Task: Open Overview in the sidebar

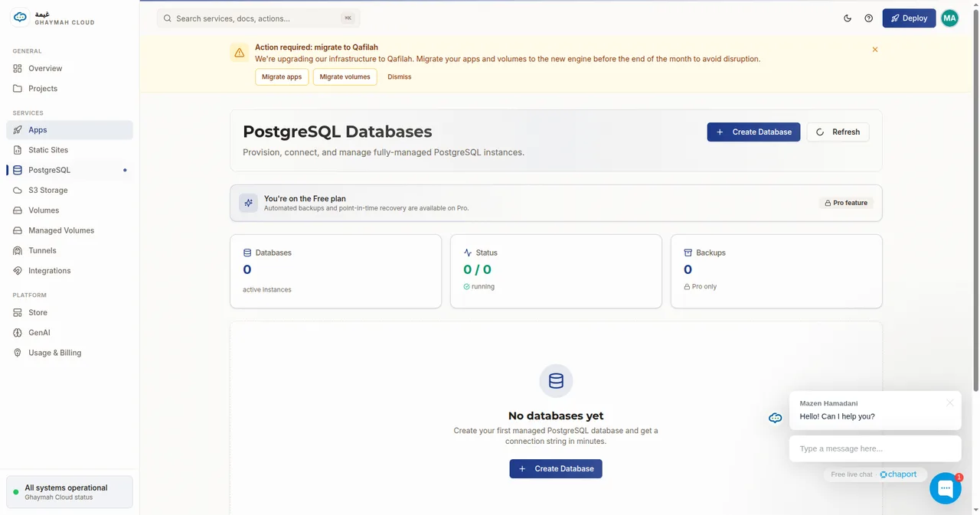Action: tap(70, 68)
